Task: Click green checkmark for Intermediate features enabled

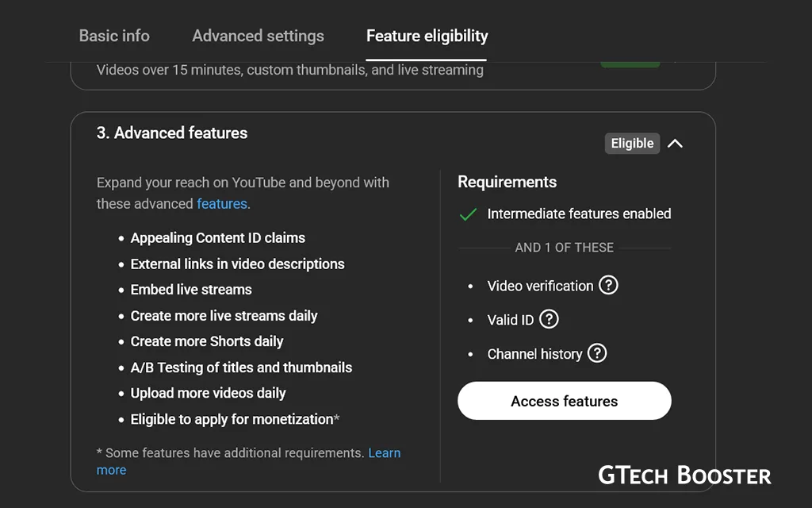Action: (468, 214)
